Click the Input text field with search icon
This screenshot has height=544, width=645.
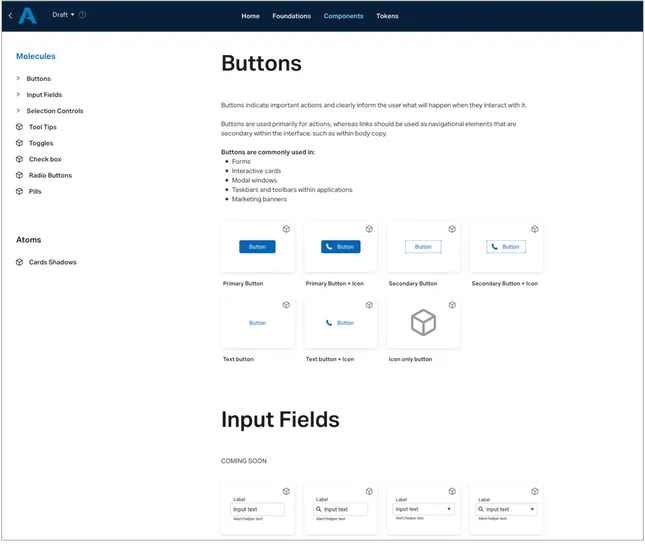(341, 509)
